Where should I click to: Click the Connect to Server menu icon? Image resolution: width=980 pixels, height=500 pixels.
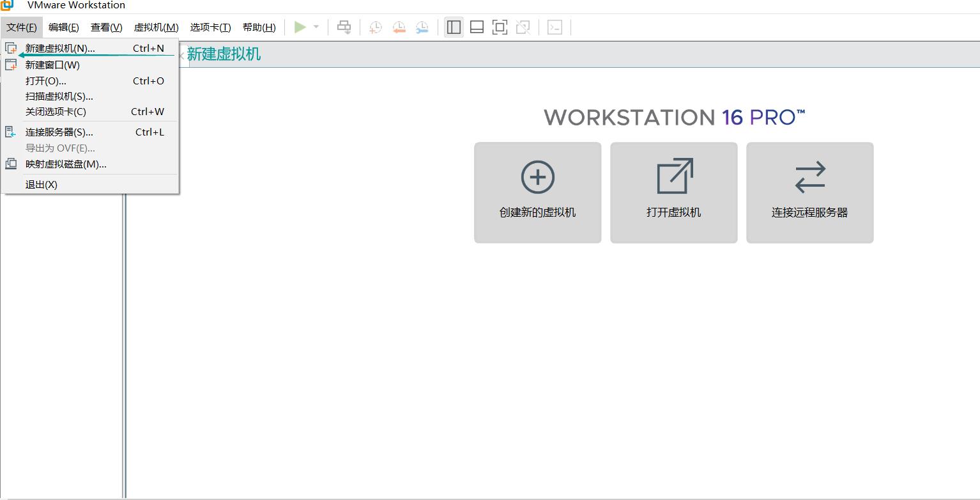coord(11,132)
